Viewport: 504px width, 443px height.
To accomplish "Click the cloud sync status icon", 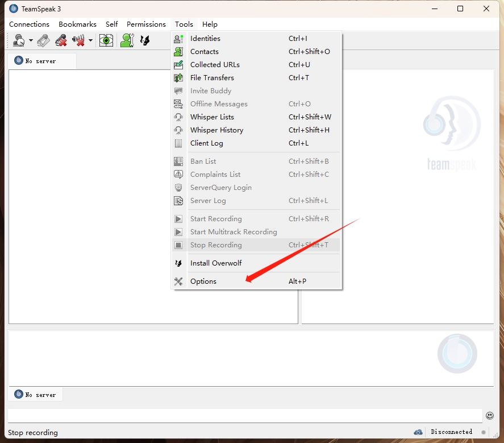I will point(418,432).
